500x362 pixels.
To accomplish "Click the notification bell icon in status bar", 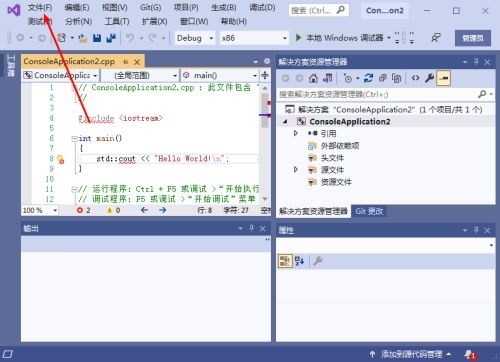I will pyautogui.click(x=470, y=355).
